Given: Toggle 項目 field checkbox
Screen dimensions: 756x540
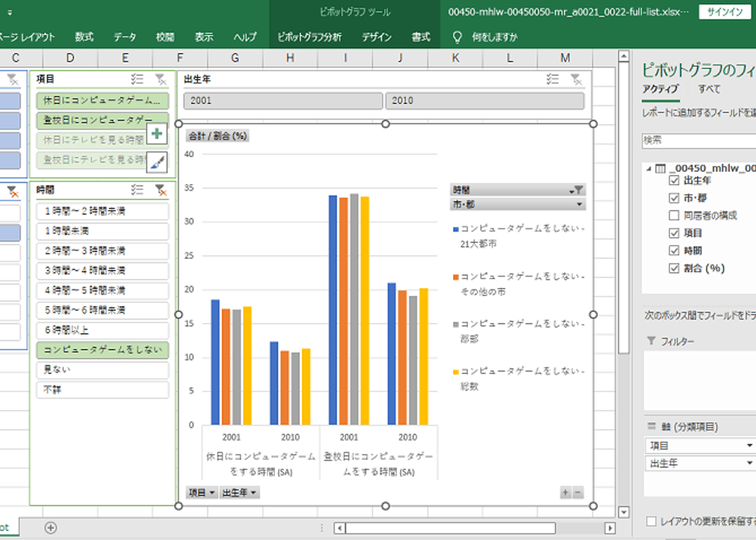Looking at the screenshot, I should pos(674,233).
